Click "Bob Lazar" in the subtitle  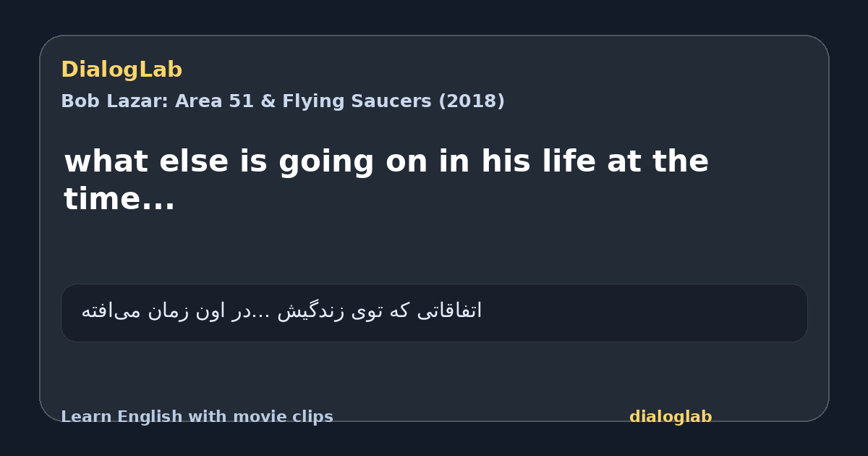point(114,101)
